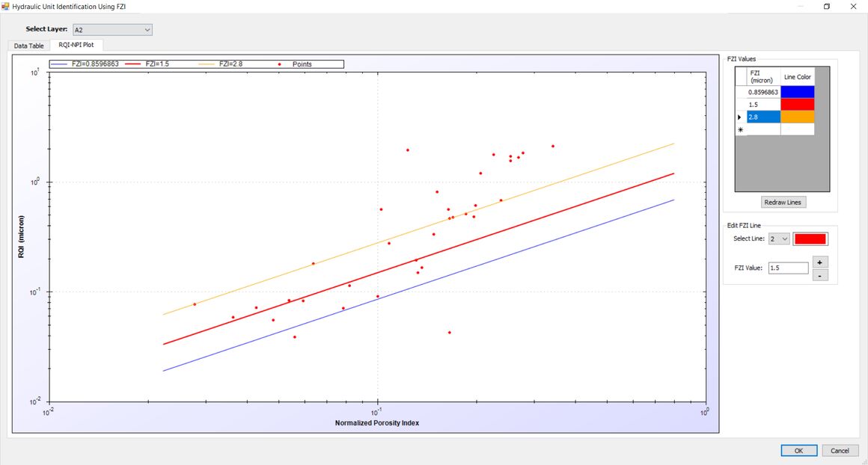Click the new-row asterisk in the FZI table

click(740, 129)
